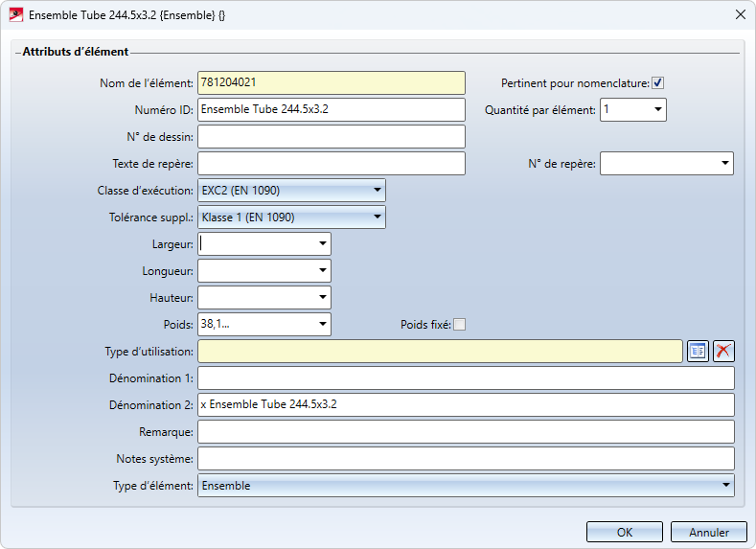This screenshot has width=756, height=549.
Task: Click the Nom de l'élément field
Action: [331, 83]
